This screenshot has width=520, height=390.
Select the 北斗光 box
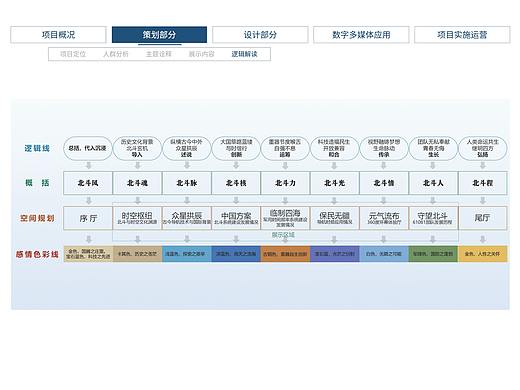(x=335, y=183)
